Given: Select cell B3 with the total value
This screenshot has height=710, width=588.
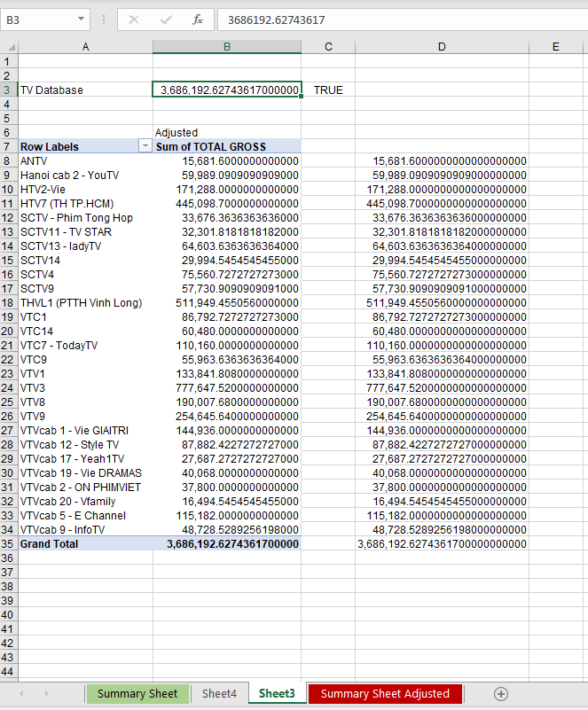Looking at the screenshot, I should pos(227,90).
